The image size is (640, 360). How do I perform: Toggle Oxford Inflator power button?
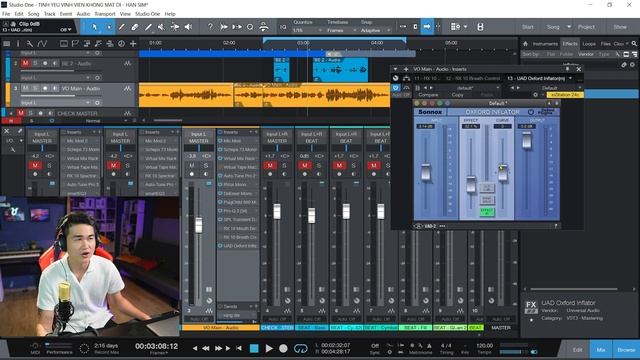[531, 112]
